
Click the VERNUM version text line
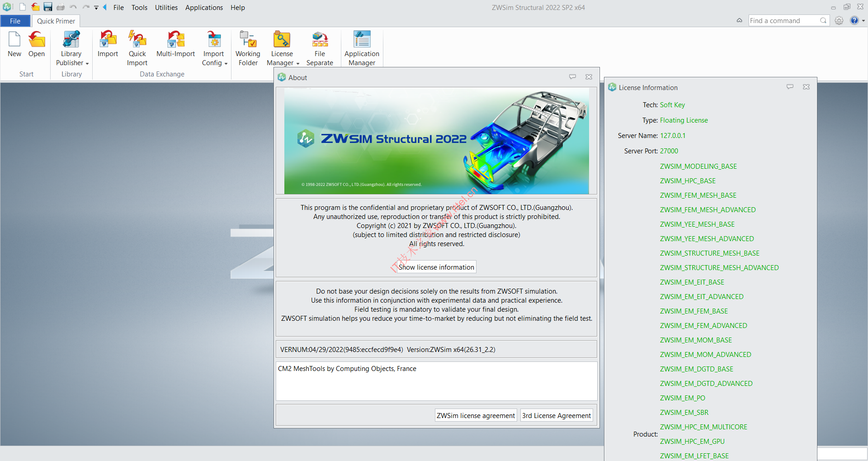388,349
